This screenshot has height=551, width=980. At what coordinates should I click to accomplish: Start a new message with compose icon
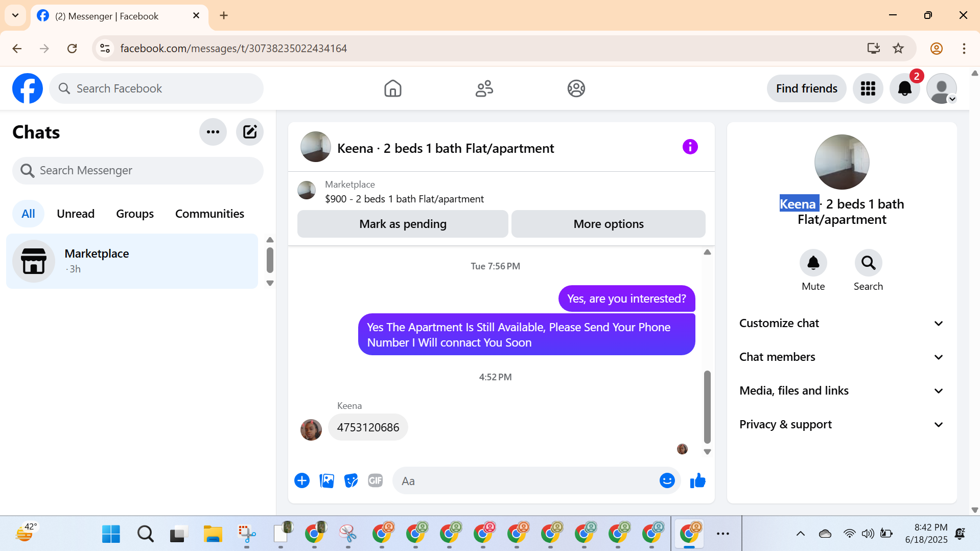[250, 132]
